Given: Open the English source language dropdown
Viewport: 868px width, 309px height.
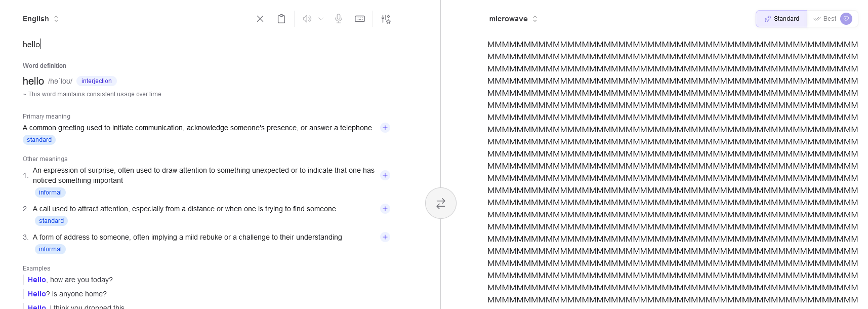Looking at the screenshot, I should coord(41,19).
